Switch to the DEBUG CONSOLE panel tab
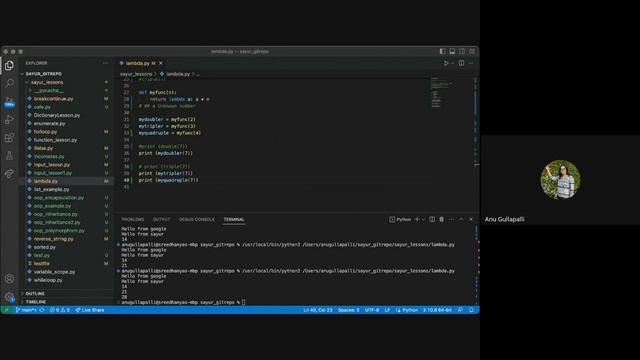Screen dimensions: 640x360 click(197, 220)
